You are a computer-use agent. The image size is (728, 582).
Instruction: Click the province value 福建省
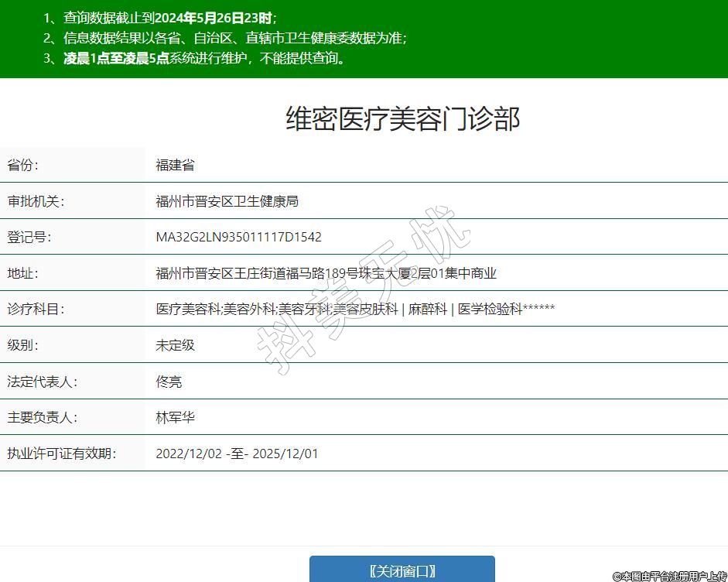click(x=175, y=165)
